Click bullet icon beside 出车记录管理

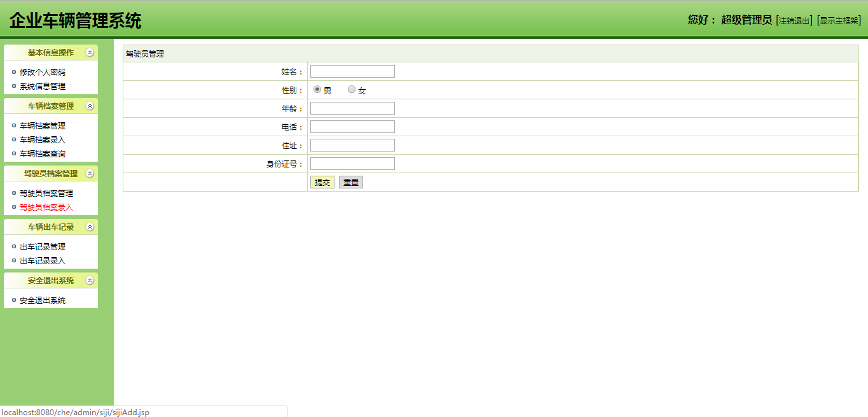[14, 246]
